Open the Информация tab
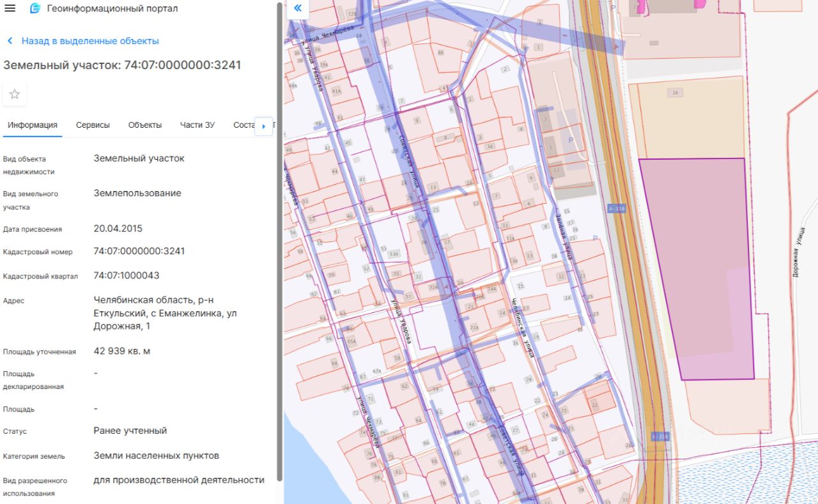 point(33,125)
